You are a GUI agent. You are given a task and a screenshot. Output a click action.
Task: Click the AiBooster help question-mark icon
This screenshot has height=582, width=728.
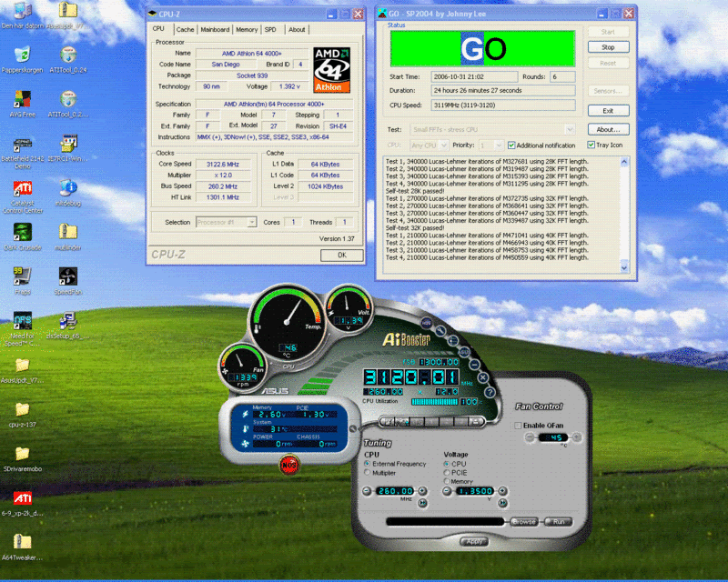[x=490, y=393]
